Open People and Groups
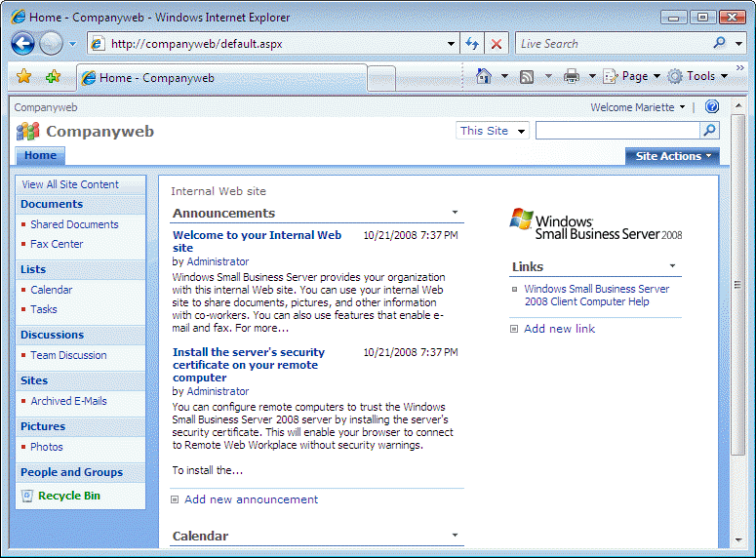756x558 pixels. tap(71, 472)
